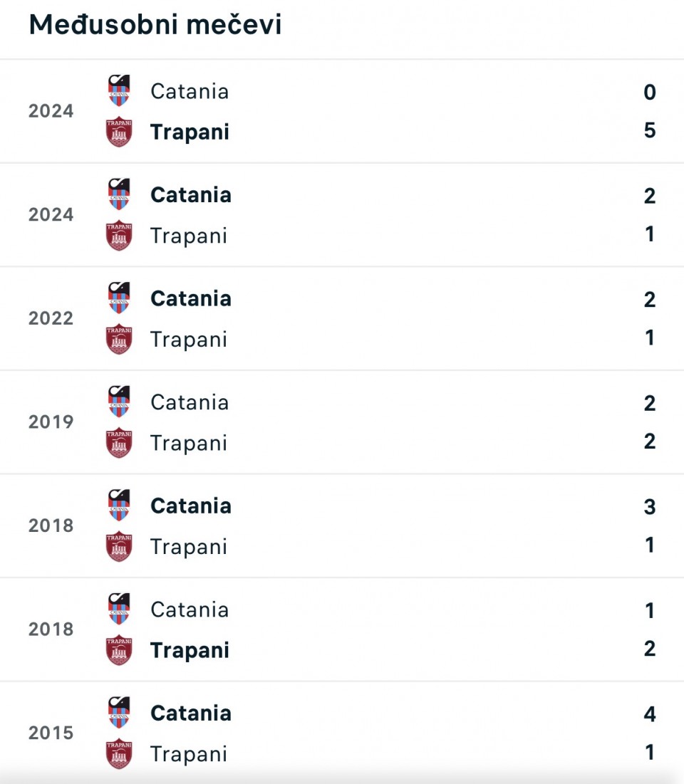Click Trapani's score of 5

pyautogui.click(x=649, y=131)
